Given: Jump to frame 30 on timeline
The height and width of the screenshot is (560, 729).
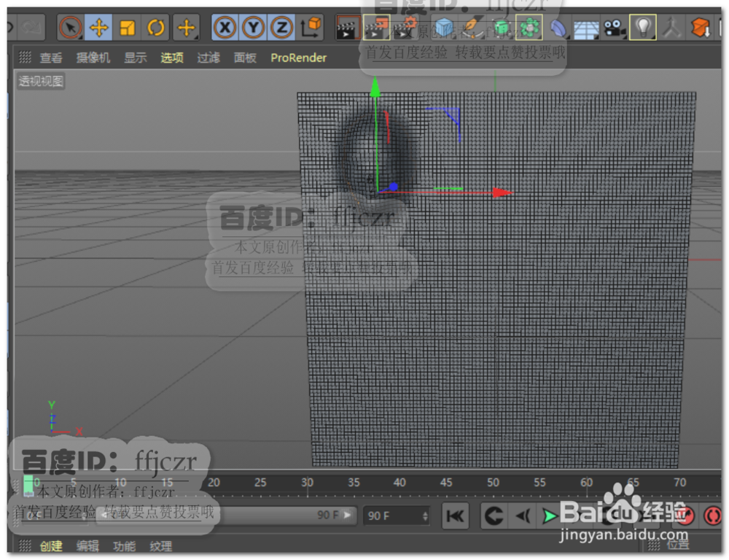Looking at the screenshot, I should tap(307, 483).
